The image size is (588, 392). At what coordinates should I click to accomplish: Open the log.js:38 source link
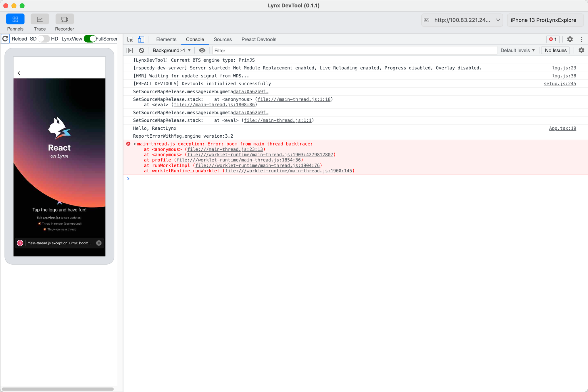pos(564,76)
